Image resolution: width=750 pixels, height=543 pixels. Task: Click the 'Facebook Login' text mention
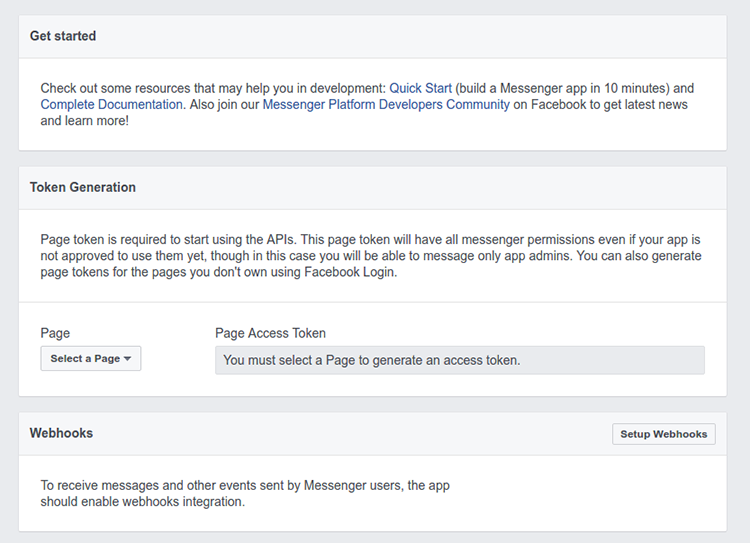click(349, 272)
